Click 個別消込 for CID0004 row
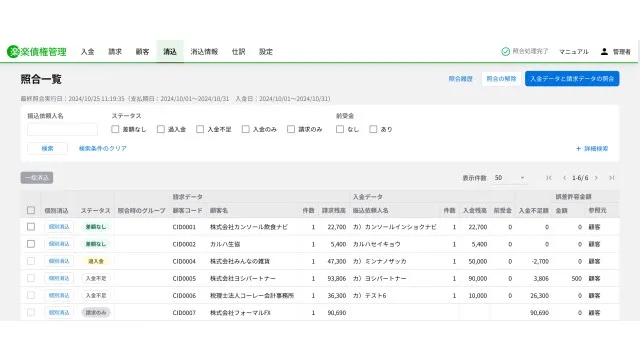 [59, 261]
